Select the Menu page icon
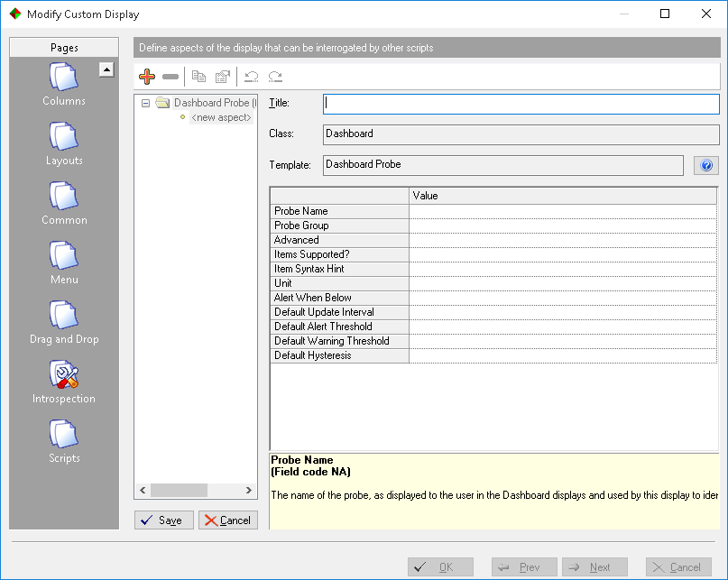 point(63,261)
